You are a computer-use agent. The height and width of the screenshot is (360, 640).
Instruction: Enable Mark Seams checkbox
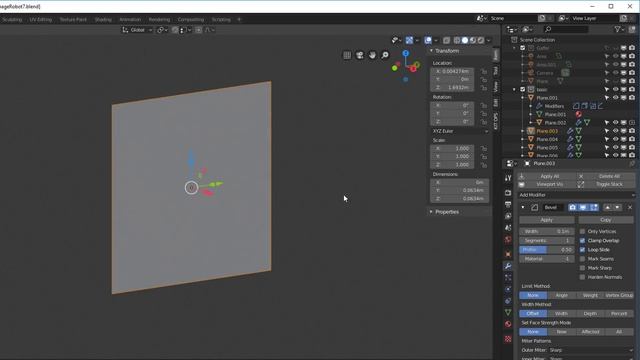pyautogui.click(x=582, y=259)
